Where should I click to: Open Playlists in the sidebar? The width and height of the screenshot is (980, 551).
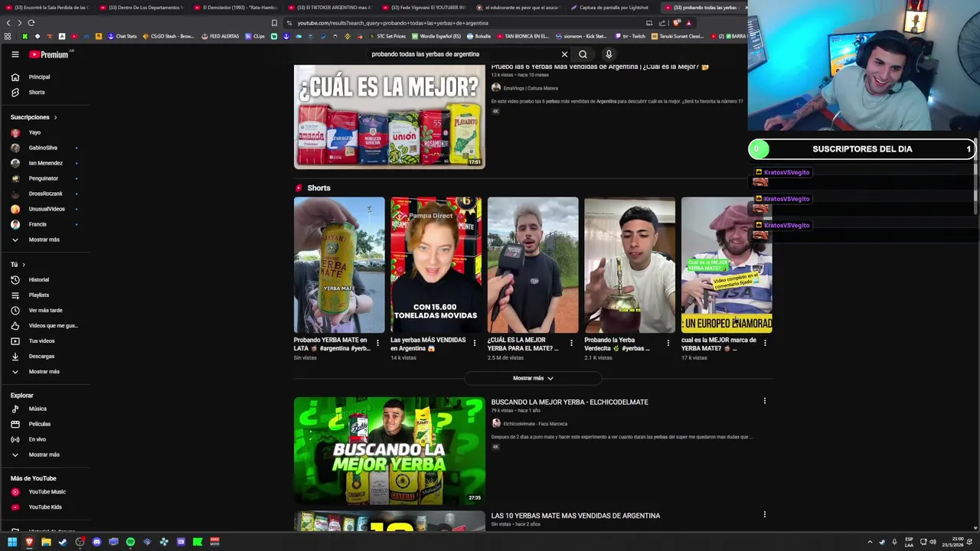tap(38, 295)
